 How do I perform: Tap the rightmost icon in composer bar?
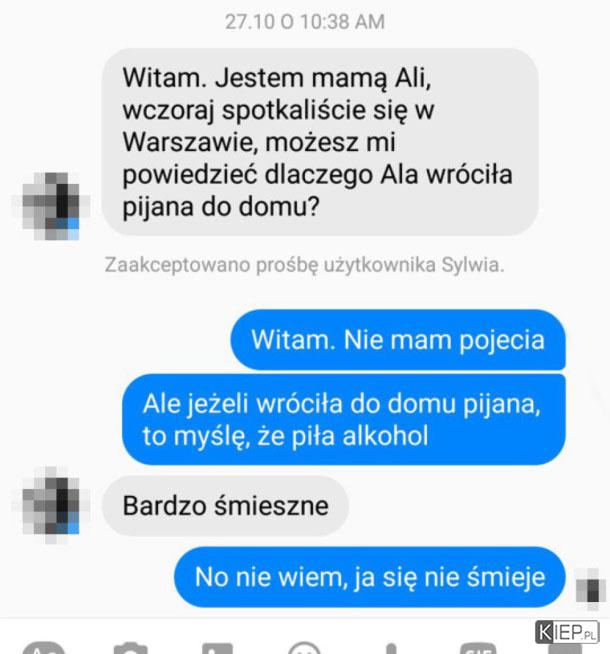565,649
